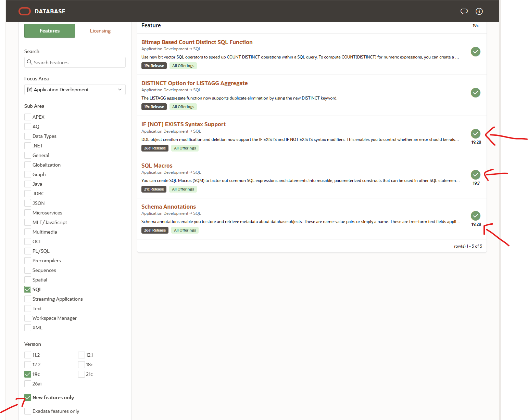Image resolution: width=528 pixels, height=420 pixels.
Task: Click the info icon in the top bar
Action: (479, 11)
